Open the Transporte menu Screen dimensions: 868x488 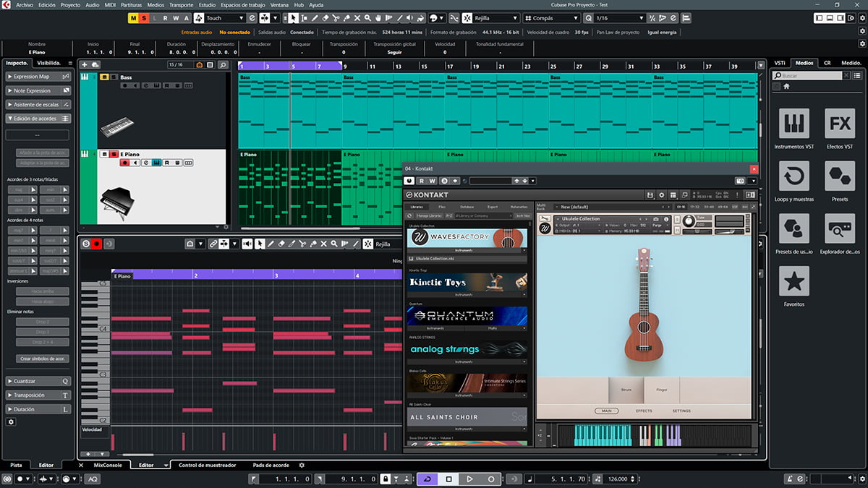tap(181, 4)
